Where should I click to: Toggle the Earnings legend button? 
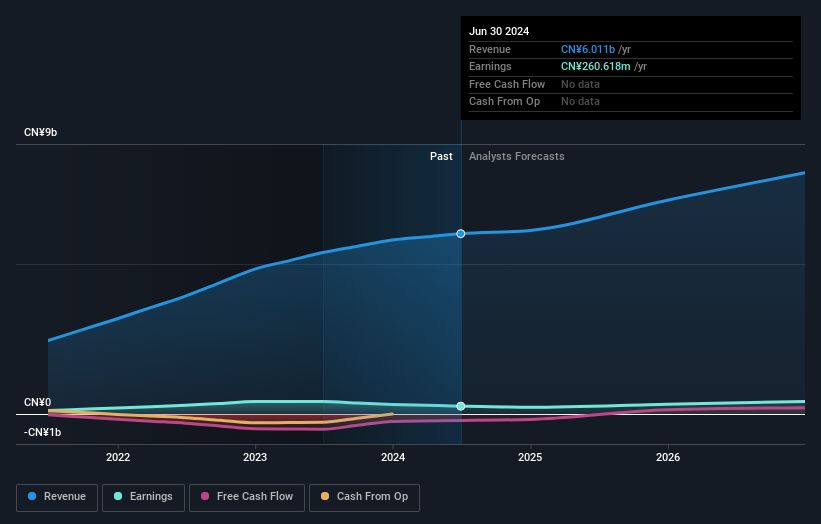(x=143, y=497)
